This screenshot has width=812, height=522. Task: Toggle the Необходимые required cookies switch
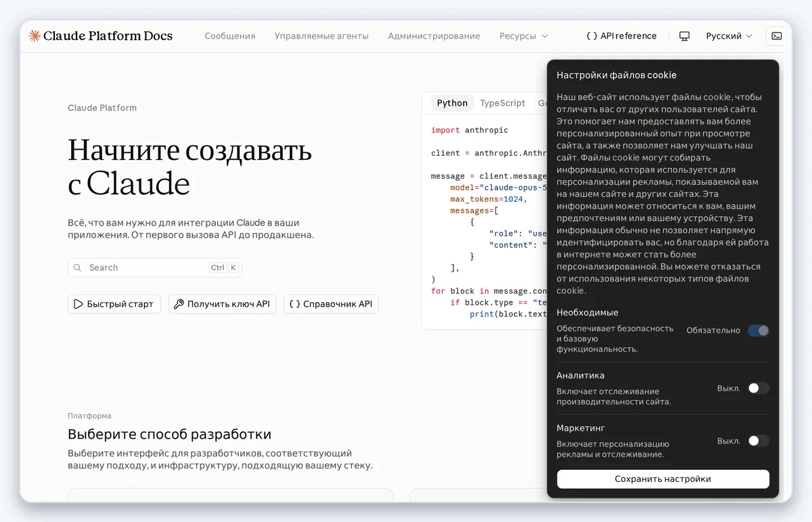coord(759,330)
